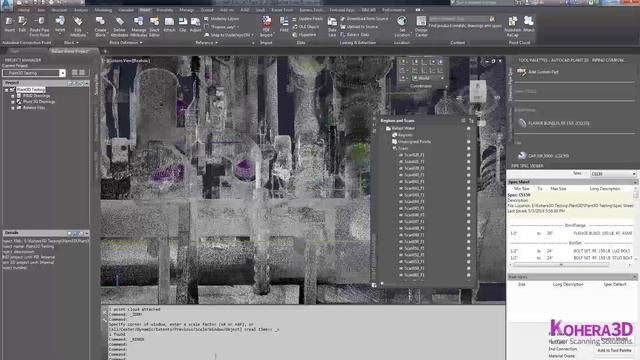The width and height of the screenshot is (640, 360).
Task: Click Add Custom Part in tool palette
Action: click(538, 72)
